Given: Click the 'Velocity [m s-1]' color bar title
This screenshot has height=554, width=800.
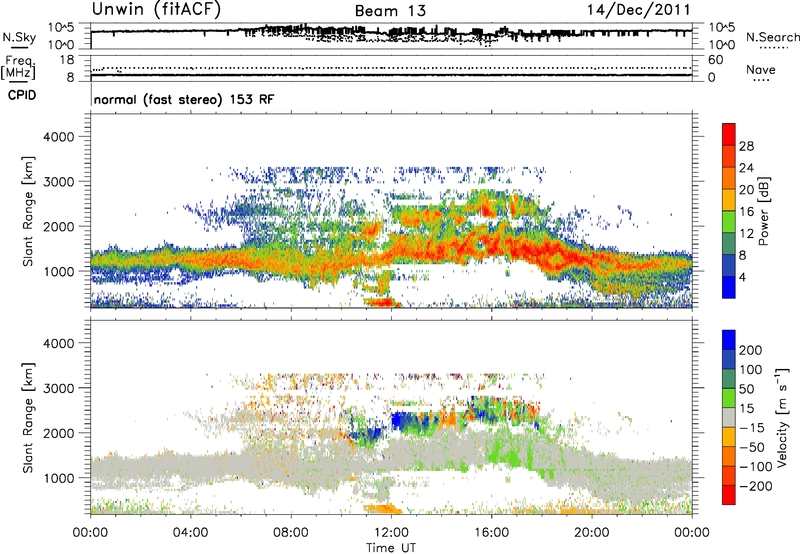Looking at the screenshot, I should [782, 417].
